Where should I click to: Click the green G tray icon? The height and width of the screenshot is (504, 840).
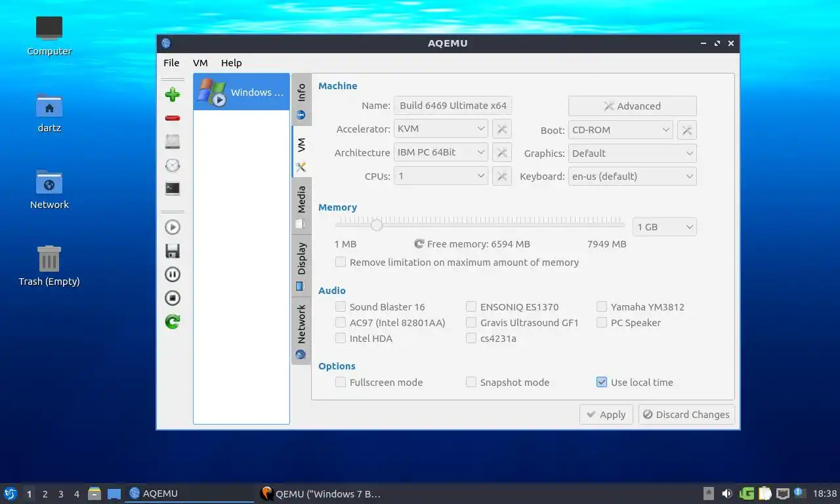tap(747, 493)
